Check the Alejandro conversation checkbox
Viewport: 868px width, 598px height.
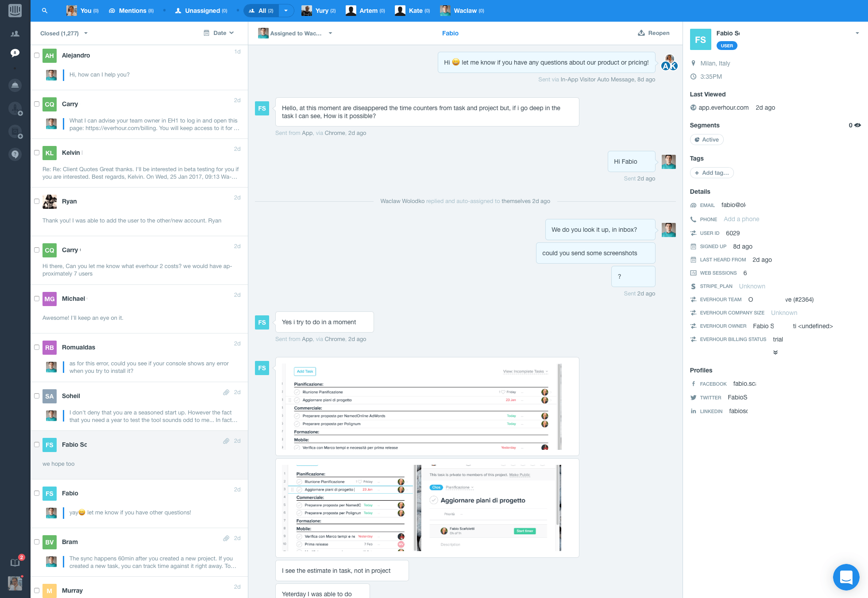point(37,55)
